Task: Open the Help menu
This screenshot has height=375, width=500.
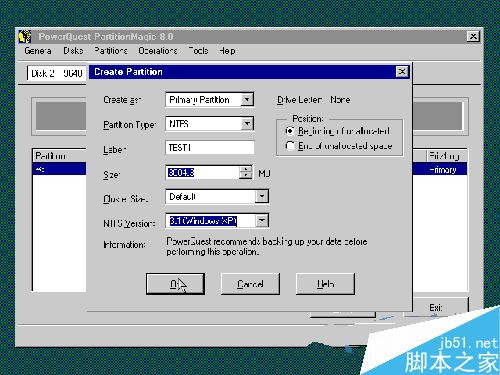Action: pyautogui.click(x=227, y=51)
